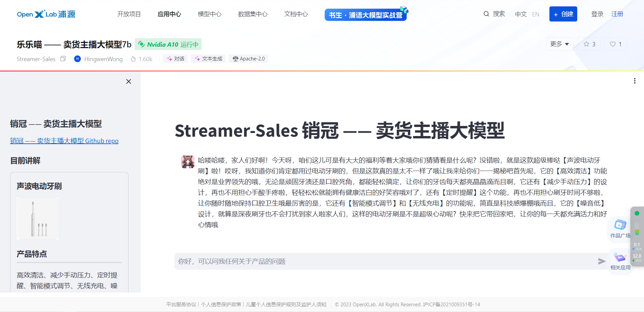Click the 目前讲解 heading
The image size is (644, 312).
point(25,161)
